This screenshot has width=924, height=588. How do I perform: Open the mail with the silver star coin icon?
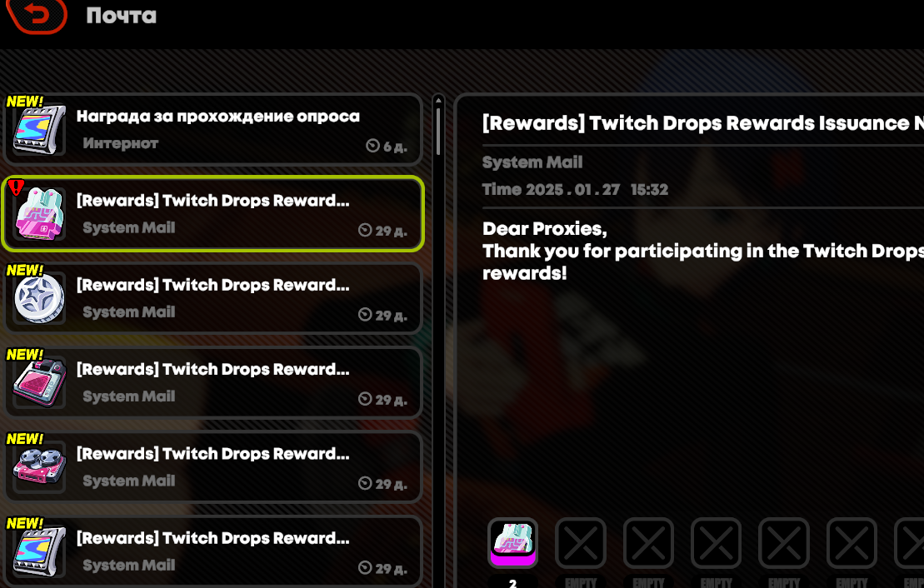[x=213, y=298]
